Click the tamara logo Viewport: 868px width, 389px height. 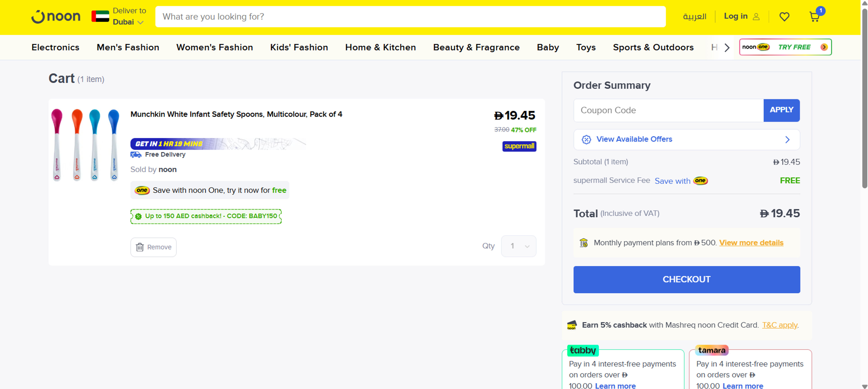point(712,350)
